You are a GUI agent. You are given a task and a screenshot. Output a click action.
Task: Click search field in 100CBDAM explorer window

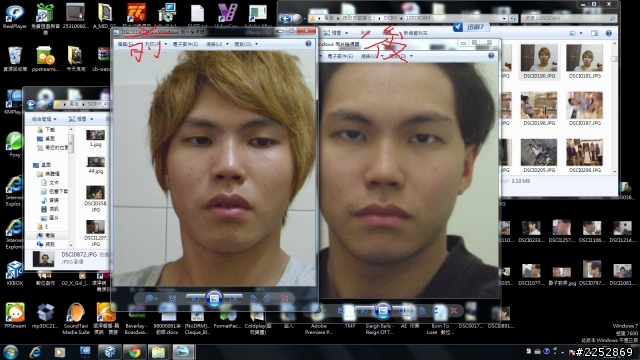(x=569, y=18)
